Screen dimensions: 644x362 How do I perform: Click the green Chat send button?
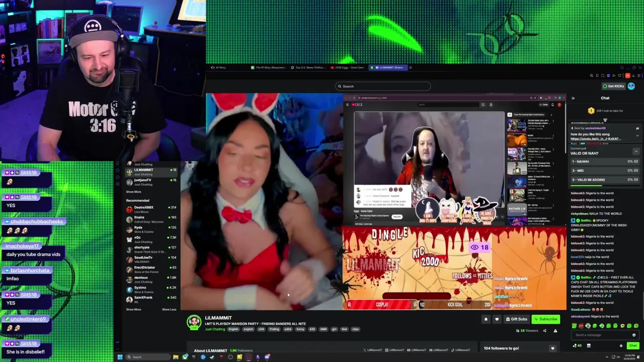[x=633, y=346]
